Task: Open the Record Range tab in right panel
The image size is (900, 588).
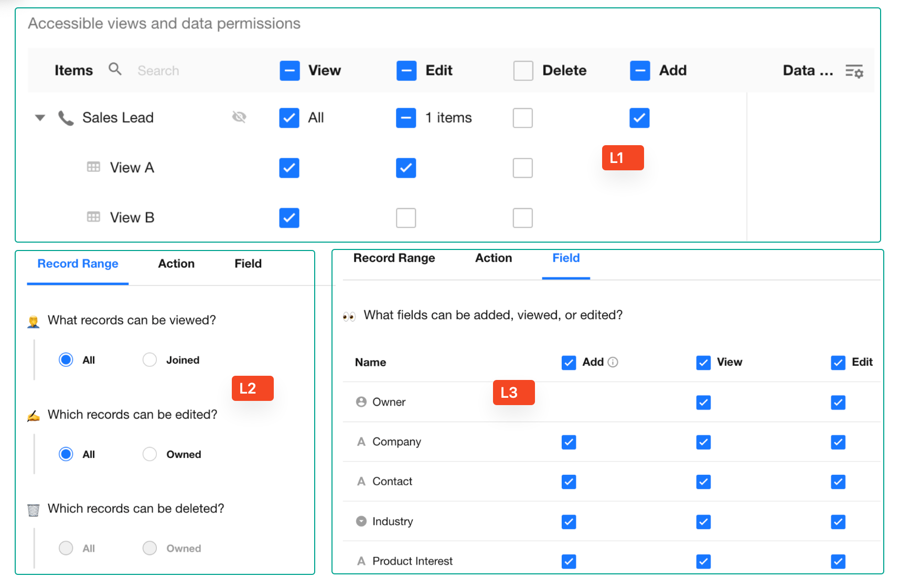Action: pos(394,258)
